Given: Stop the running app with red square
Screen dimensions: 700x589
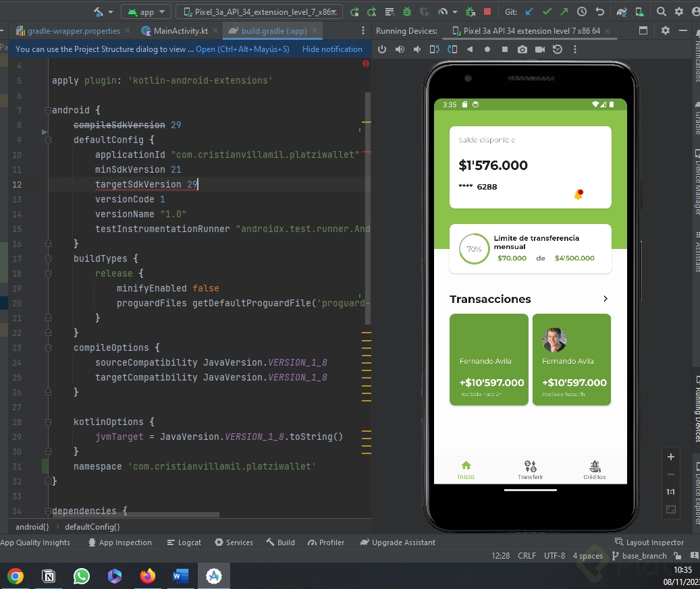Looking at the screenshot, I should point(487,12).
